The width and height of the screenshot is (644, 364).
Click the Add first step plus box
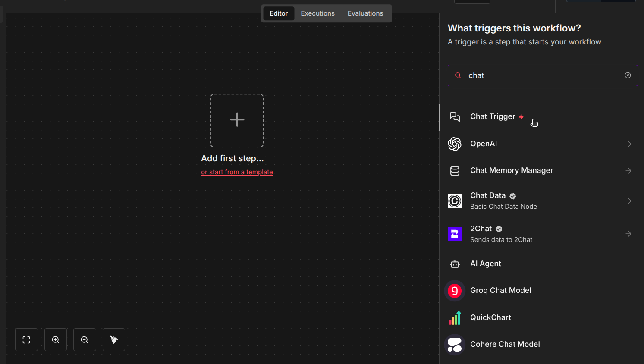(237, 120)
